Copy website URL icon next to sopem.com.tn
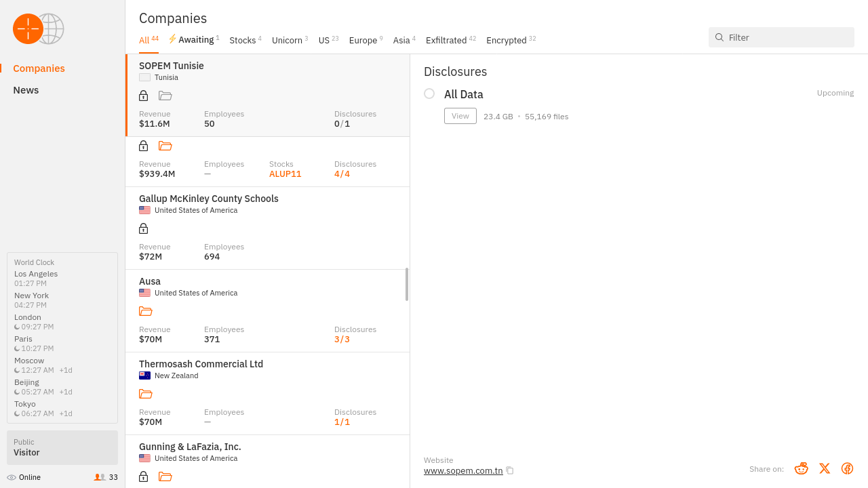This screenshot has height=488, width=868. (510, 471)
